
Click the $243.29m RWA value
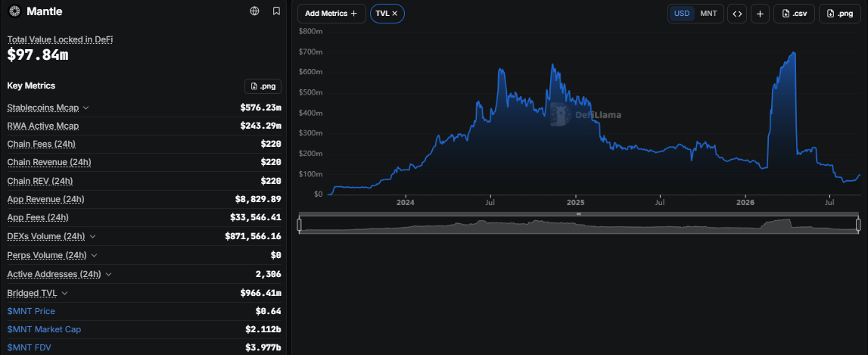[x=261, y=126]
